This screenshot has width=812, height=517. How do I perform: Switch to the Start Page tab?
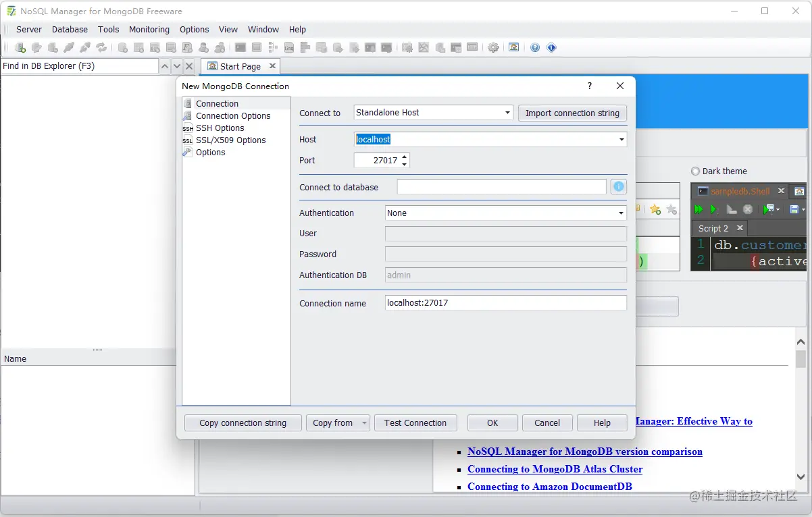[240, 66]
